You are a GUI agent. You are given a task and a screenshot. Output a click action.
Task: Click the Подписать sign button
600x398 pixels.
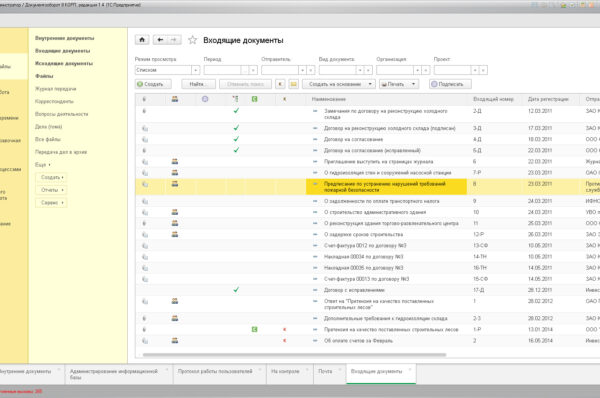tap(450, 84)
